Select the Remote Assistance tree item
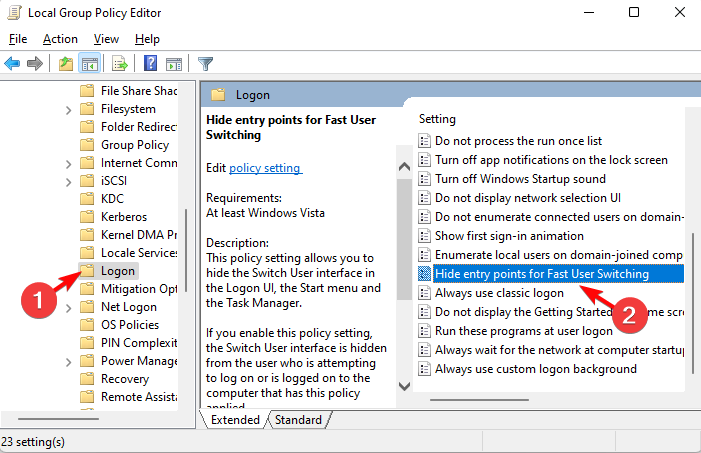This screenshot has height=453, width=701. (x=139, y=397)
